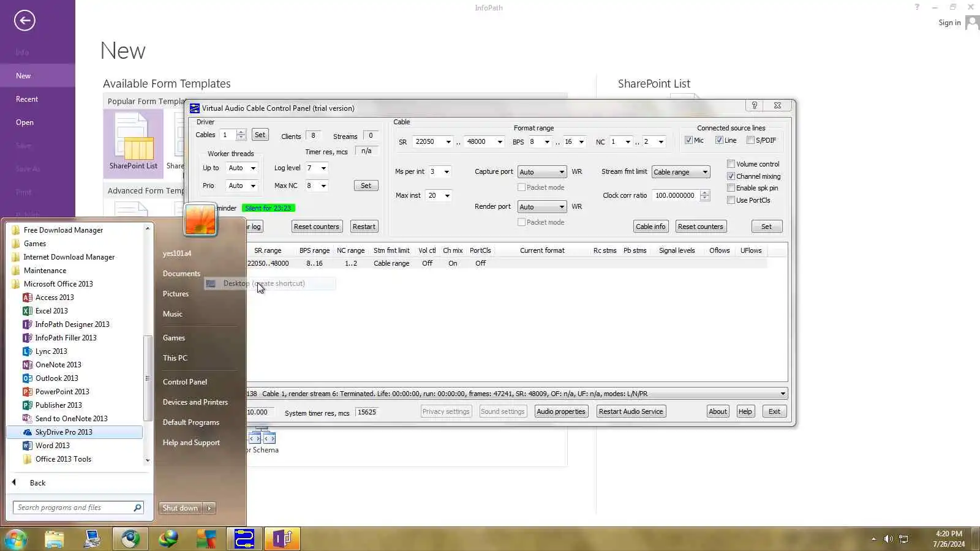Click the help question mark in VAC title bar
The width and height of the screenshot is (980, 551).
point(755,105)
